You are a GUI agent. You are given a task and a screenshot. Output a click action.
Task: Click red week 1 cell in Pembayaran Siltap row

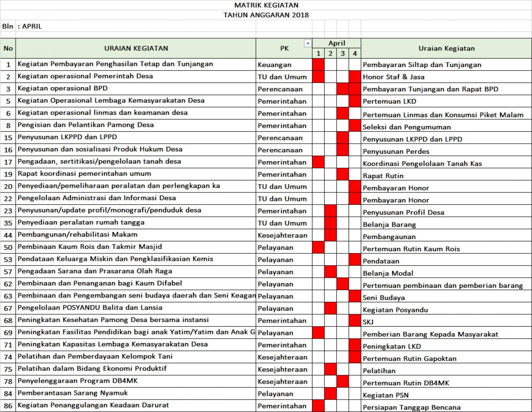tap(318, 65)
